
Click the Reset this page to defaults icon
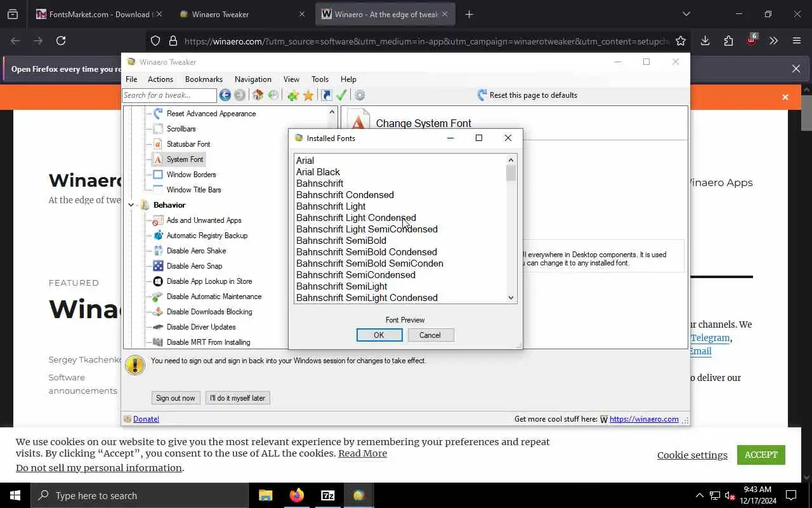click(482, 95)
